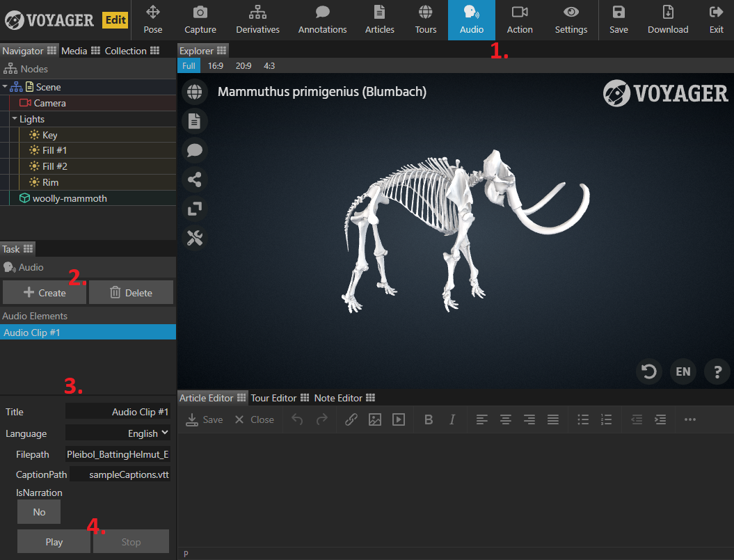This screenshot has height=560, width=734.
Task: Click the Filepath input field
Action: coord(118,455)
